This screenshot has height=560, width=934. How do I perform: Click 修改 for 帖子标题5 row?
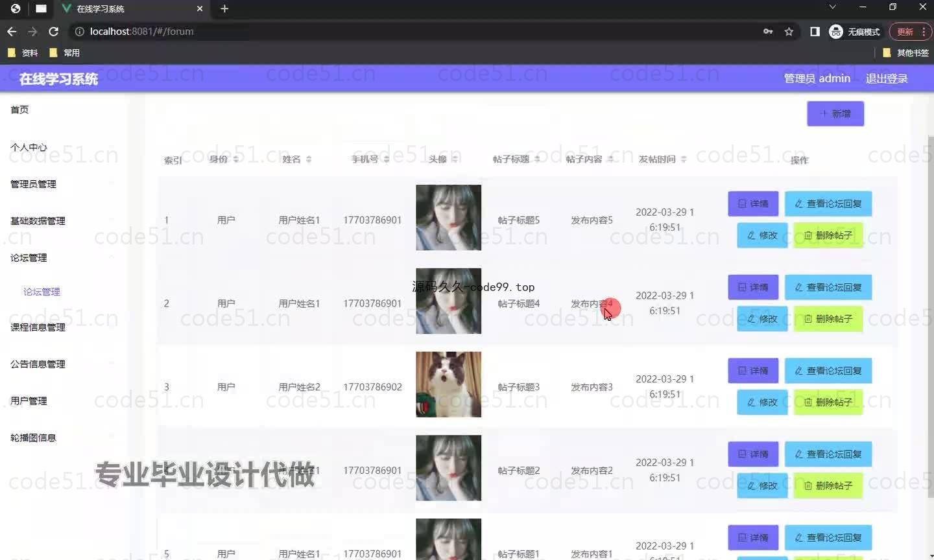(762, 235)
